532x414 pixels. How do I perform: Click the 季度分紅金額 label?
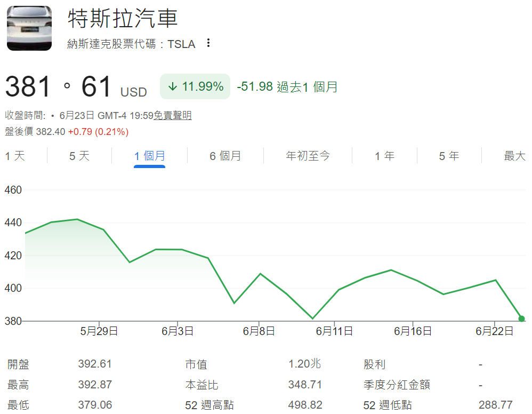click(397, 385)
